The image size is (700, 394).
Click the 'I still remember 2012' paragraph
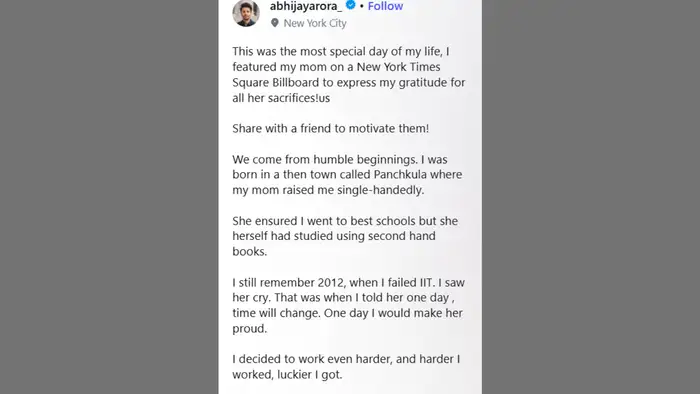point(349,306)
